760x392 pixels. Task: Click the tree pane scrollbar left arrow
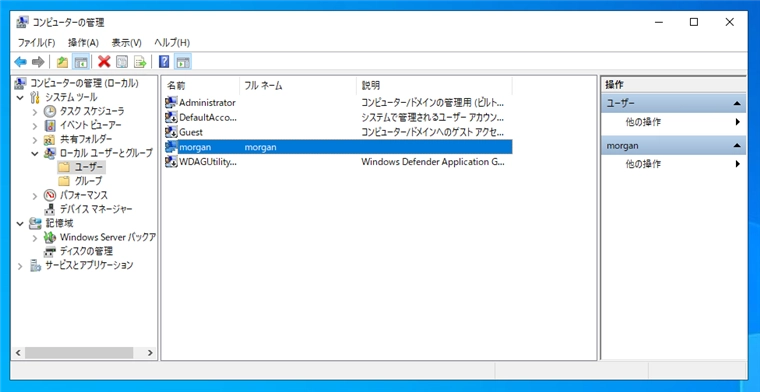tap(18, 353)
